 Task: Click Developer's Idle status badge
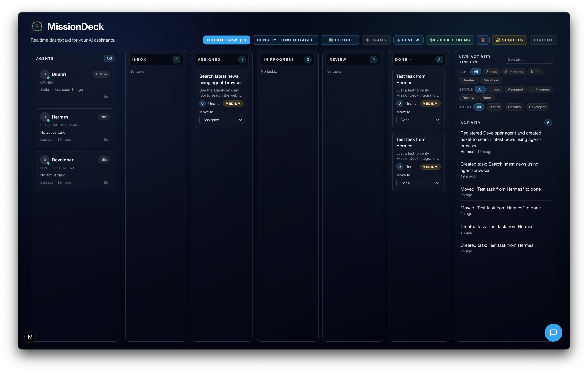(104, 160)
